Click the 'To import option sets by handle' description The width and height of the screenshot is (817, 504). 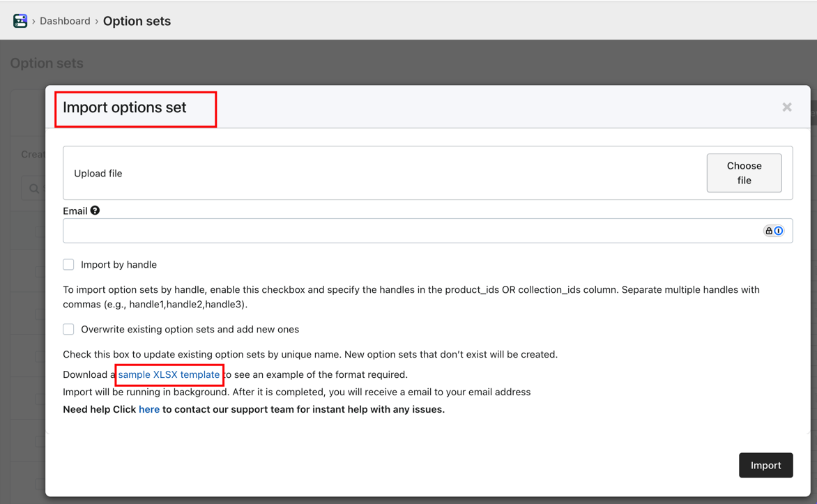click(411, 297)
